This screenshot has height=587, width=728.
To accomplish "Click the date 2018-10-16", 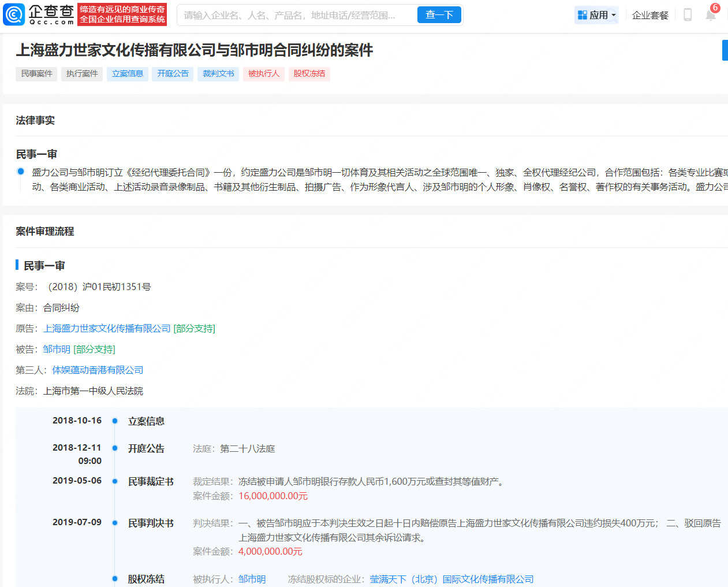I will tap(77, 421).
